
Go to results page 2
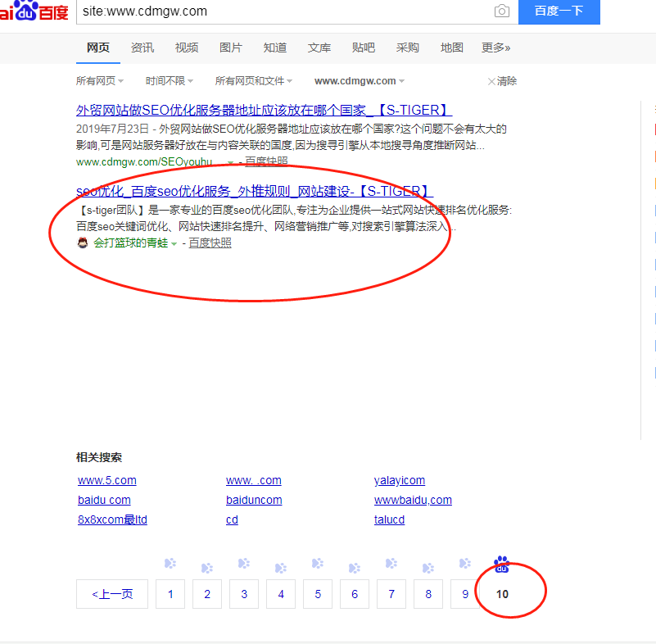[207, 594]
